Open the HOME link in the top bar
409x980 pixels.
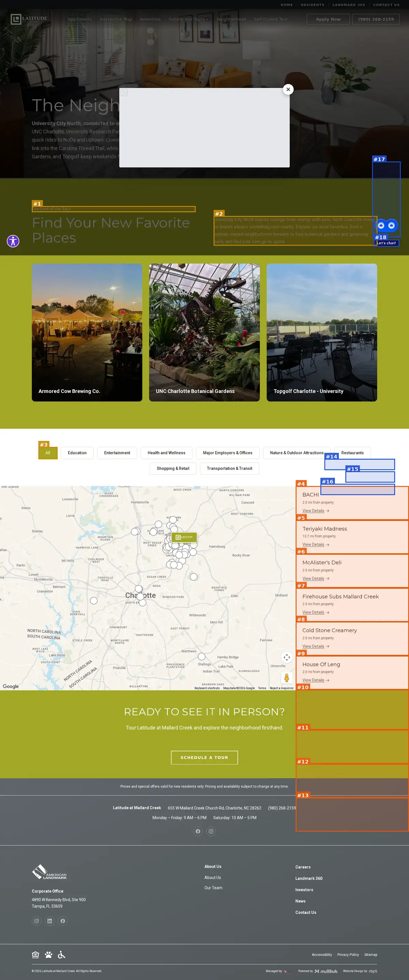pyautogui.click(x=286, y=5)
